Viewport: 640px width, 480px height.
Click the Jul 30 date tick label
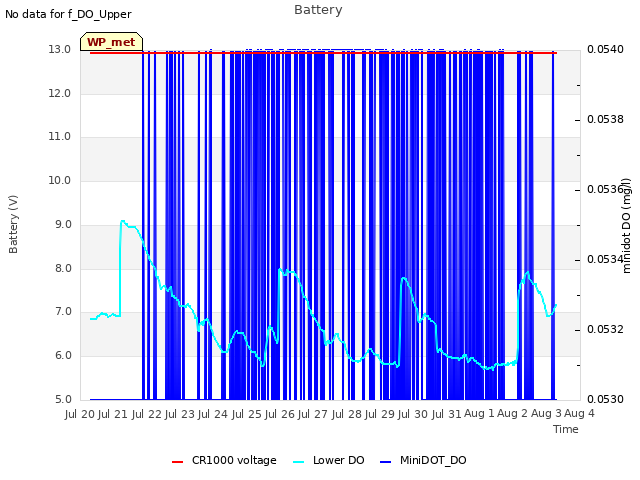[413, 414]
